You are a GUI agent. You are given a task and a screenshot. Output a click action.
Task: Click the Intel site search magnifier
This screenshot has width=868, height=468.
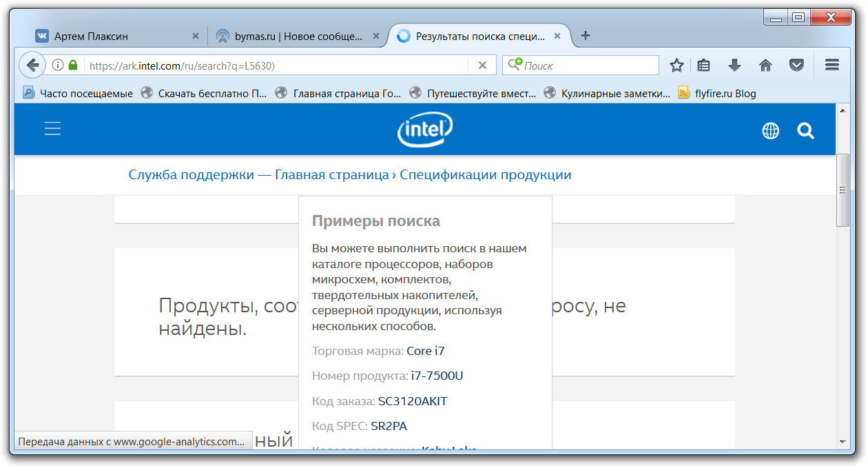[805, 131]
